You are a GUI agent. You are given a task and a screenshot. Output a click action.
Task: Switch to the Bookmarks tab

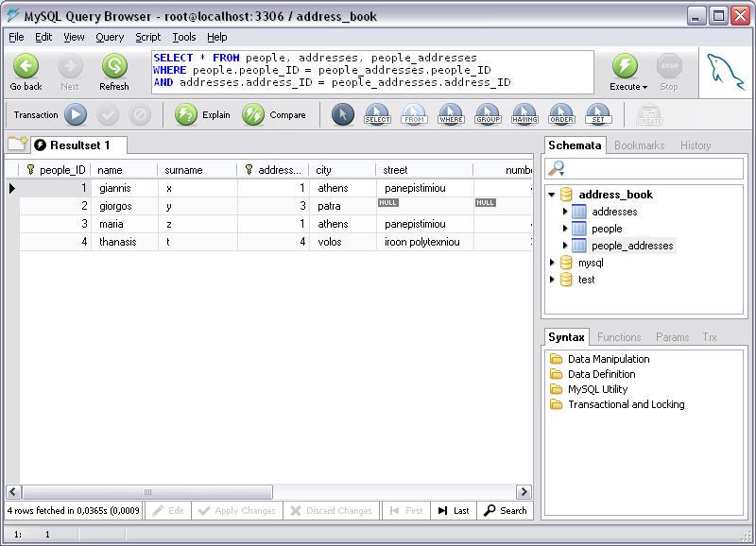pyautogui.click(x=640, y=145)
